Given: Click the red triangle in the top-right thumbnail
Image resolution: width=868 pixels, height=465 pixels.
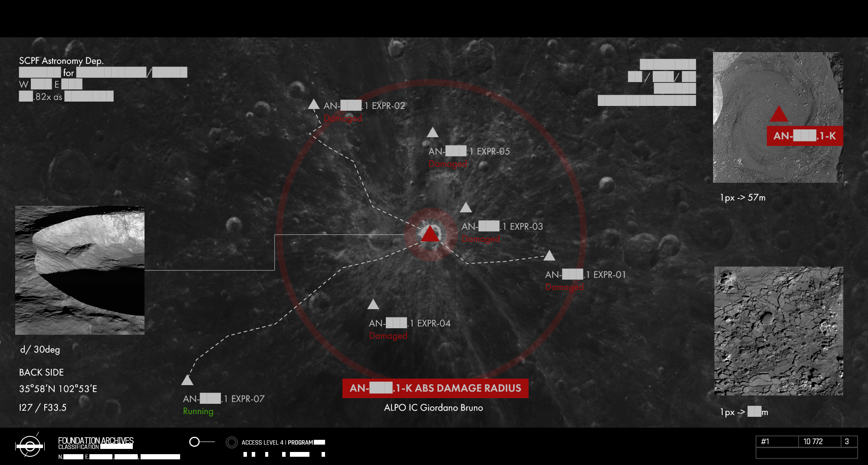Looking at the screenshot, I should click(x=779, y=114).
